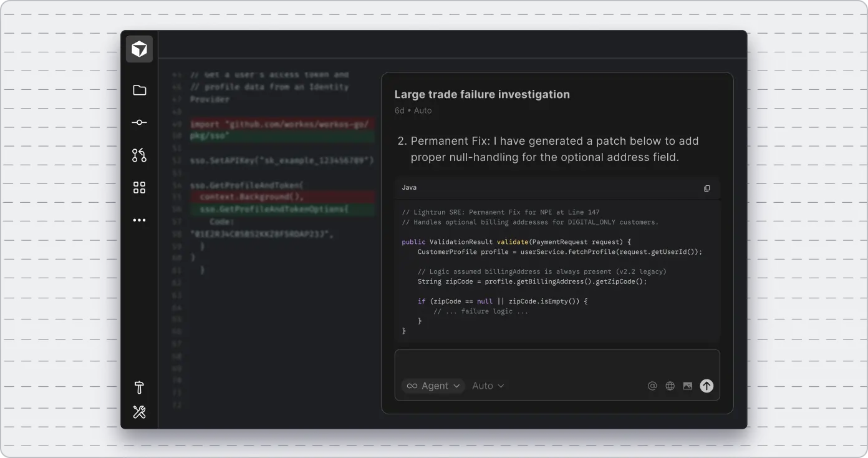
Task: Send the message with arrow button
Action: (706, 386)
